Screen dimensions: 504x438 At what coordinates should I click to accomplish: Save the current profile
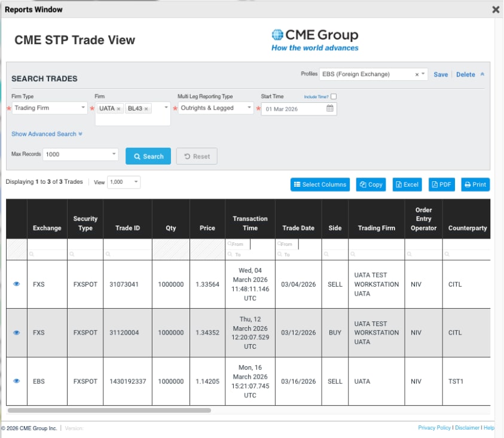[x=441, y=74]
